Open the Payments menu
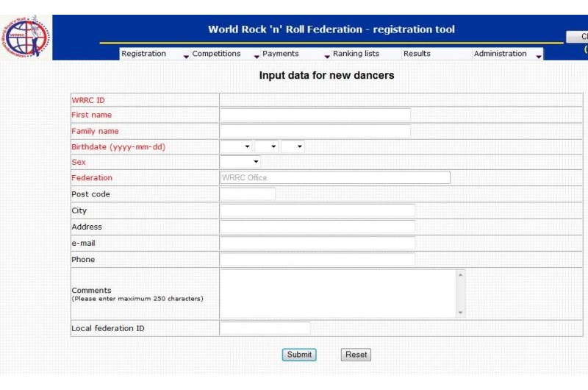This screenshot has height=390, width=588. 281,54
